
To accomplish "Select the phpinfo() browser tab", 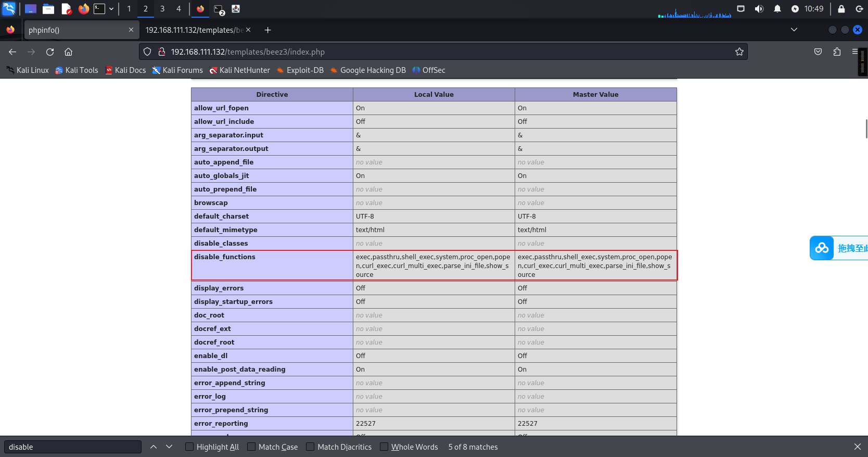I will [81, 30].
